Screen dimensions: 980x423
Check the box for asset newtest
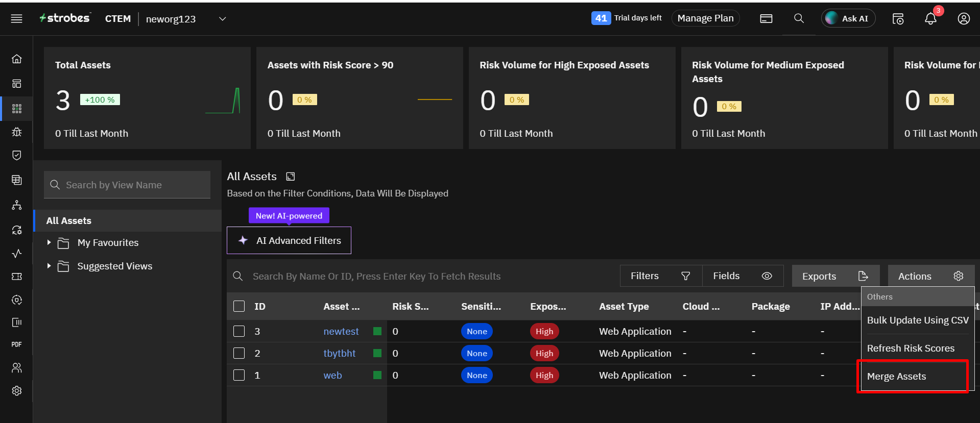(239, 331)
